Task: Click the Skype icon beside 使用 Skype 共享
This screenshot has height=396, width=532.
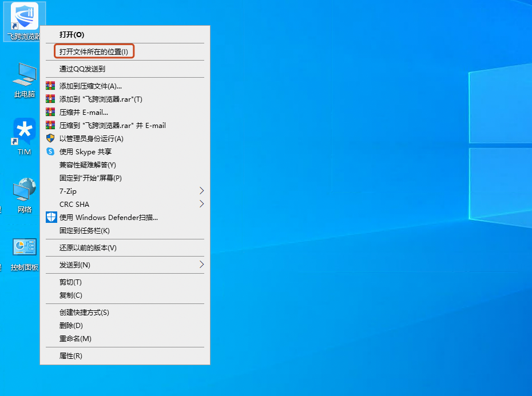Action: tap(50, 151)
